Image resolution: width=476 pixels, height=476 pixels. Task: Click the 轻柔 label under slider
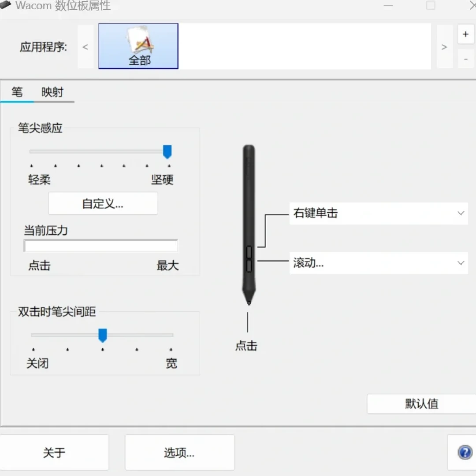[x=39, y=180]
